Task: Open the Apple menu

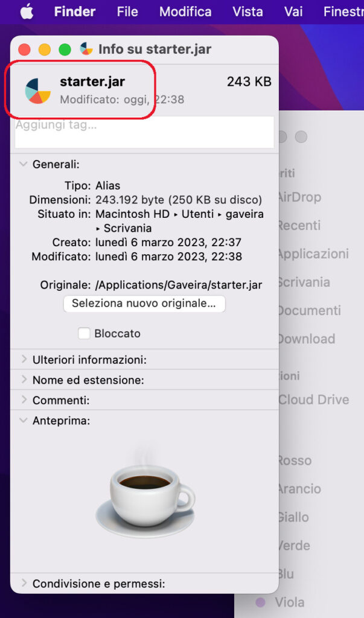Action: [27, 12]
